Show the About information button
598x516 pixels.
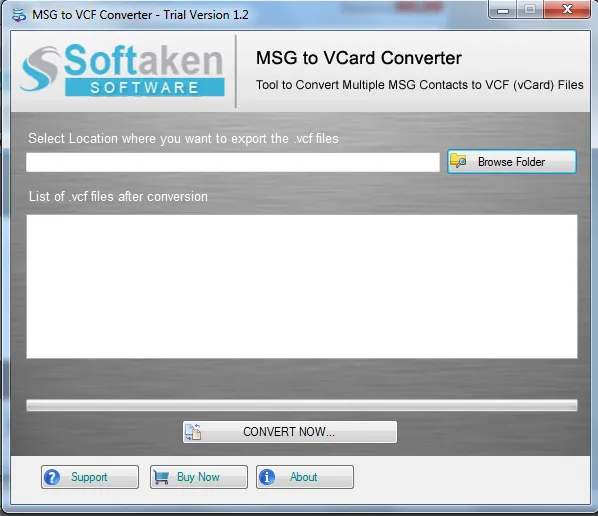click(305, 477)
